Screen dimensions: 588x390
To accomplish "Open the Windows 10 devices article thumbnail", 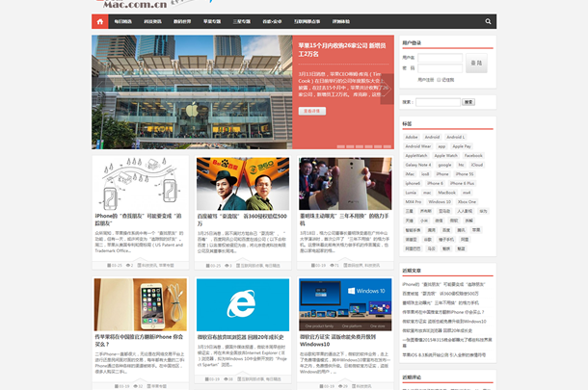I will [345, 304].
